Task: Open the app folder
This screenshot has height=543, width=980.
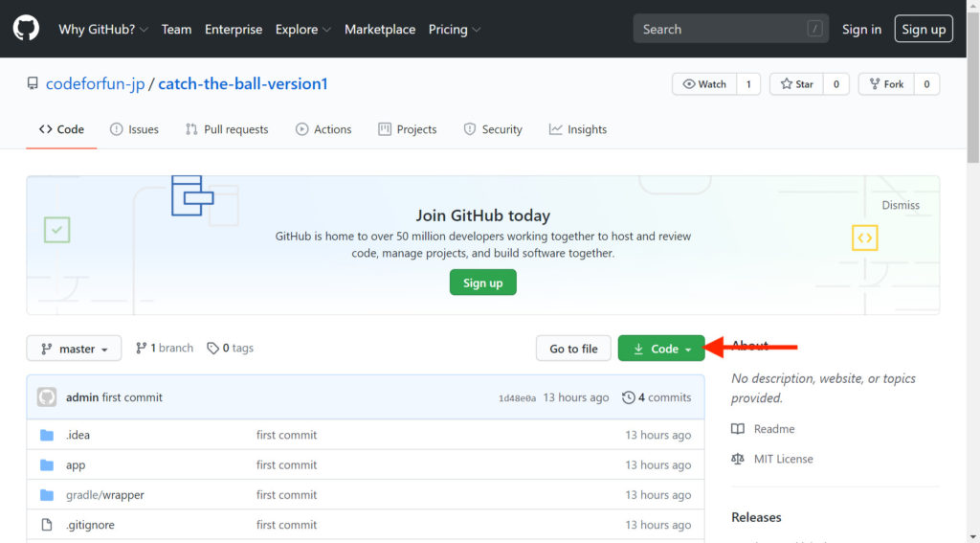Action: (x=76, y=464)
